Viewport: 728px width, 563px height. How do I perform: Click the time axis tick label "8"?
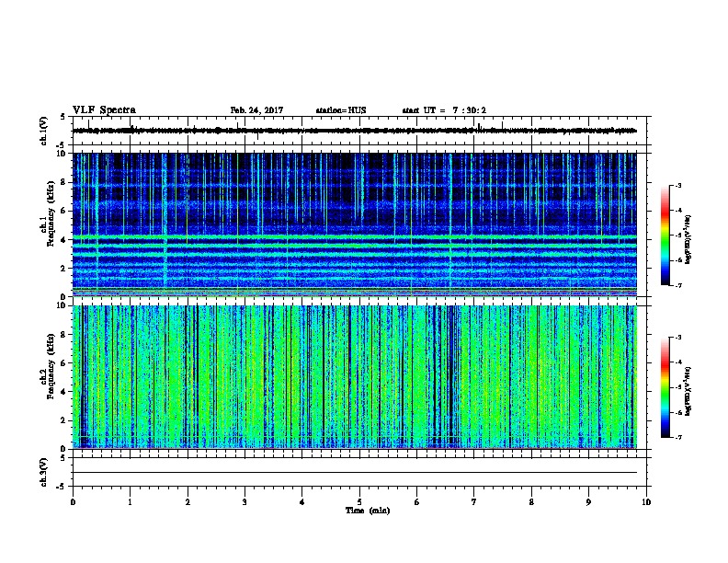point(531,502)
